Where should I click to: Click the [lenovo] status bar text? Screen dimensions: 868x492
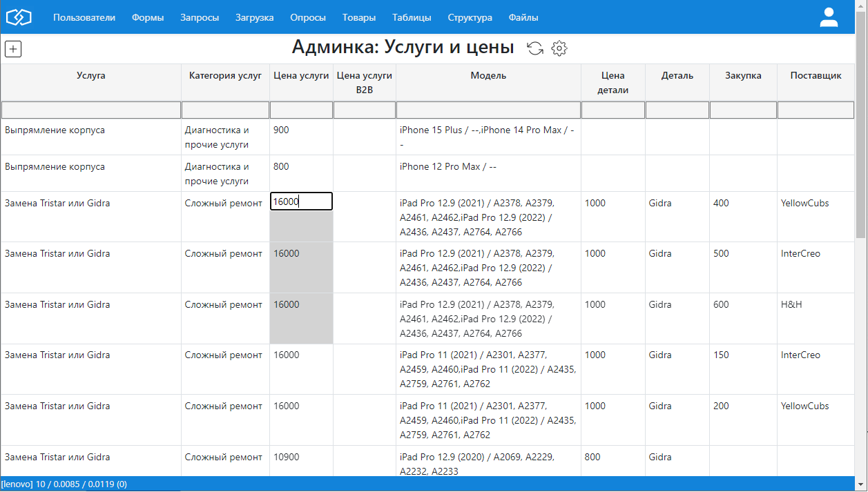click(64, 484)
